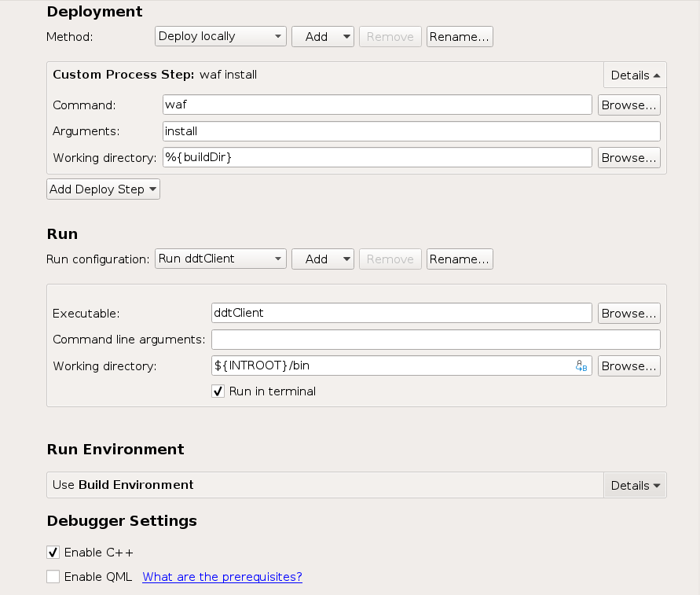This screenshot has height=595, width=700.
Task: Open the Run ddtClient configuration dropdown
Action: coord(221,259)
